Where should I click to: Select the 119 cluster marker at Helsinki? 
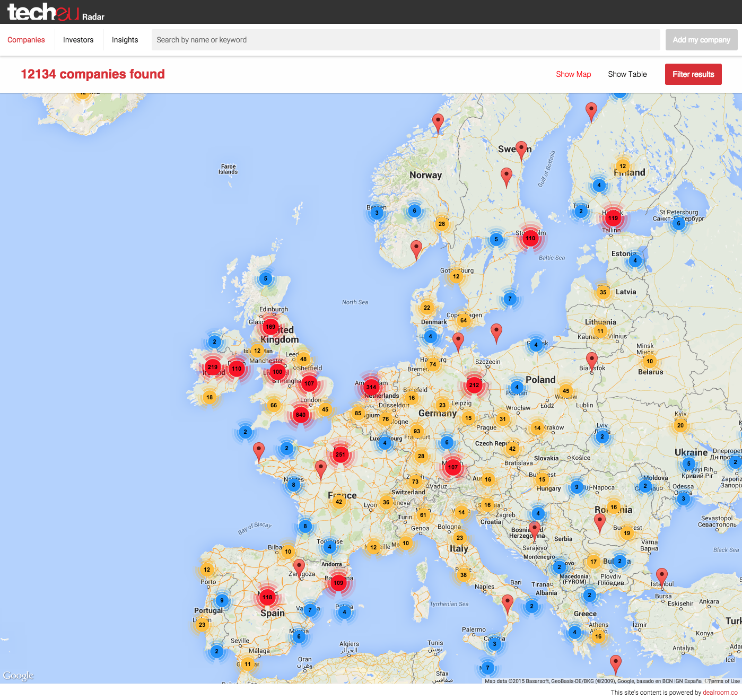613,218
